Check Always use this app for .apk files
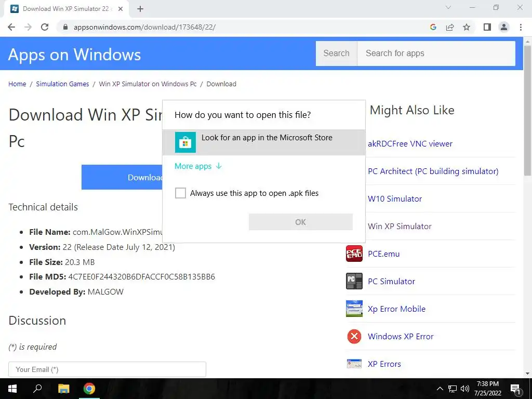Image resolution: width=532 pixels, height=399 pixels. pos(180,193)
